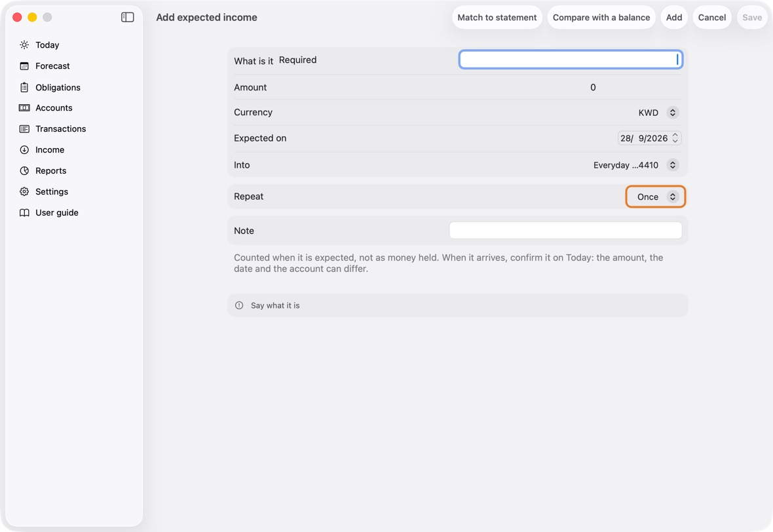The width and height of the screenshot is (773, 532).
Task: Click the Income arrow-circle icon
Action: pos(24,150)
